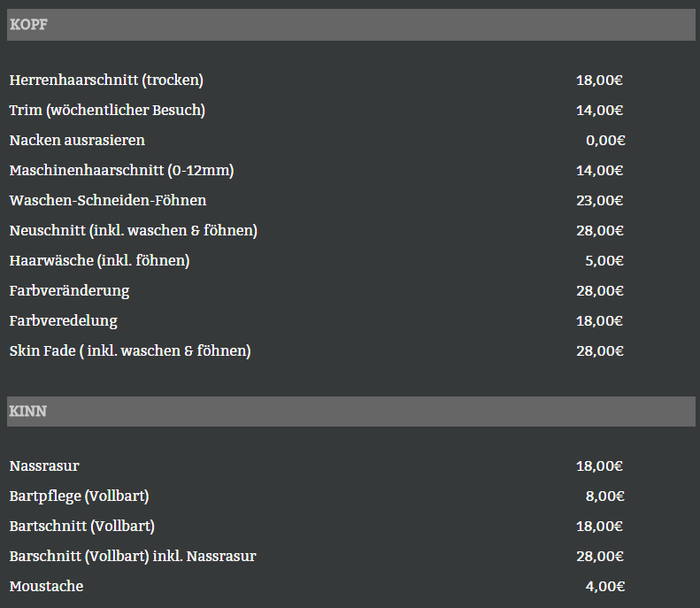The width and height of the screenshot is (700, 608).
Task: Click the KINN section header
Action: 28,411
